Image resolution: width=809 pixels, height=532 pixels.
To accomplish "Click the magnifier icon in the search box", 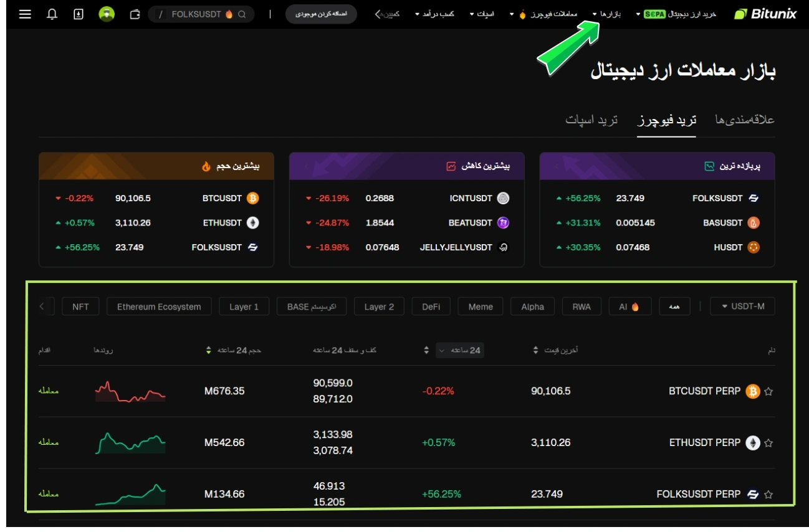I will [242, 14].
